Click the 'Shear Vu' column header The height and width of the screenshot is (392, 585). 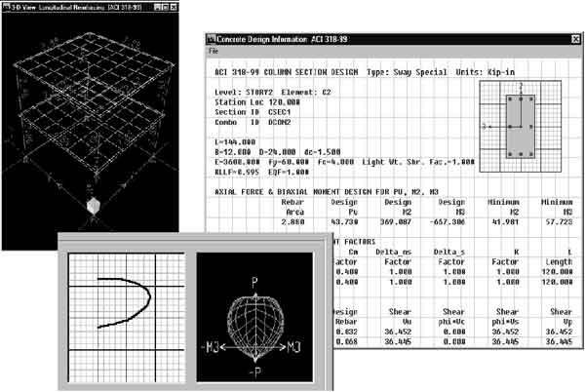[400, 317]
